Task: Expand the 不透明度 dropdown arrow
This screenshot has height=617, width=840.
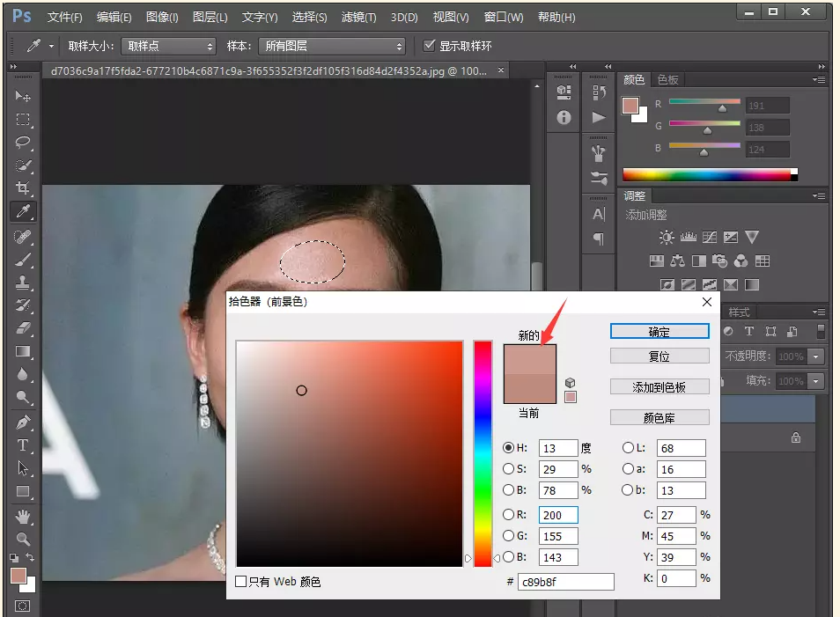Action: (x=816, y=356)
